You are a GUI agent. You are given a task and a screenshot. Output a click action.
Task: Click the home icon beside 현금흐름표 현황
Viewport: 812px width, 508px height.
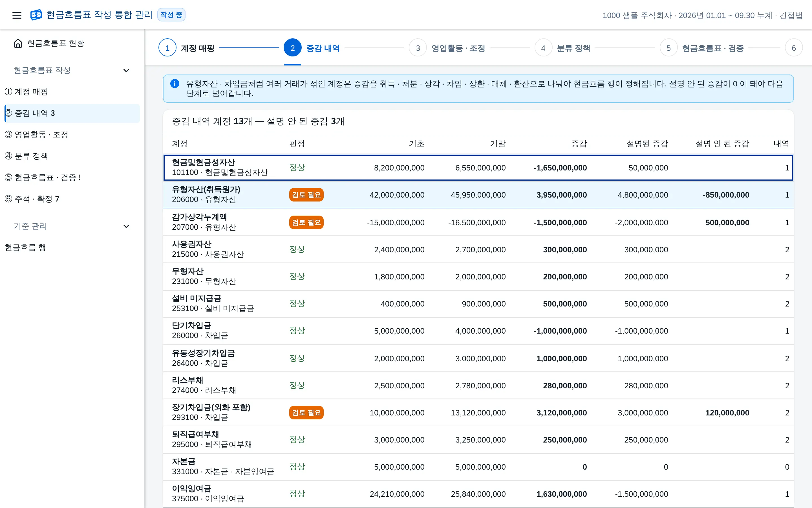(x=18, y=43)
